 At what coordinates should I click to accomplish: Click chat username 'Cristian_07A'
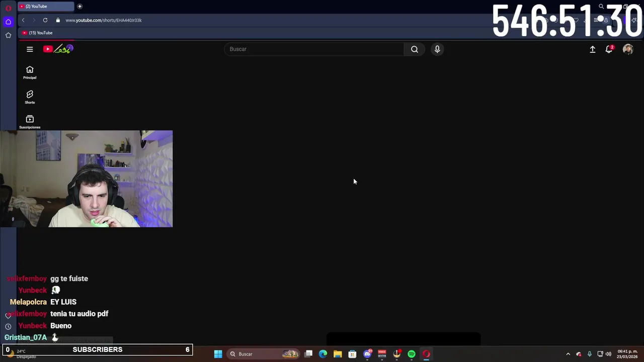pos(26,337)
